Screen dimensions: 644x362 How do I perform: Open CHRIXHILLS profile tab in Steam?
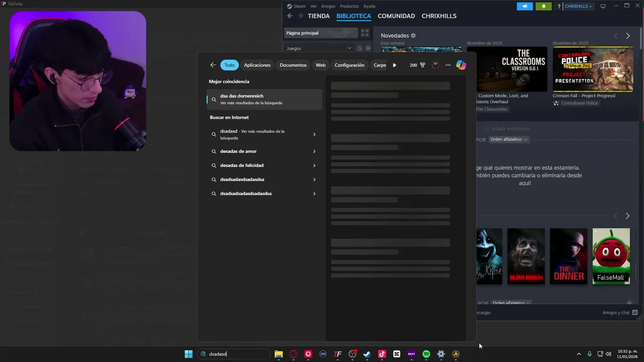[439, 16]
